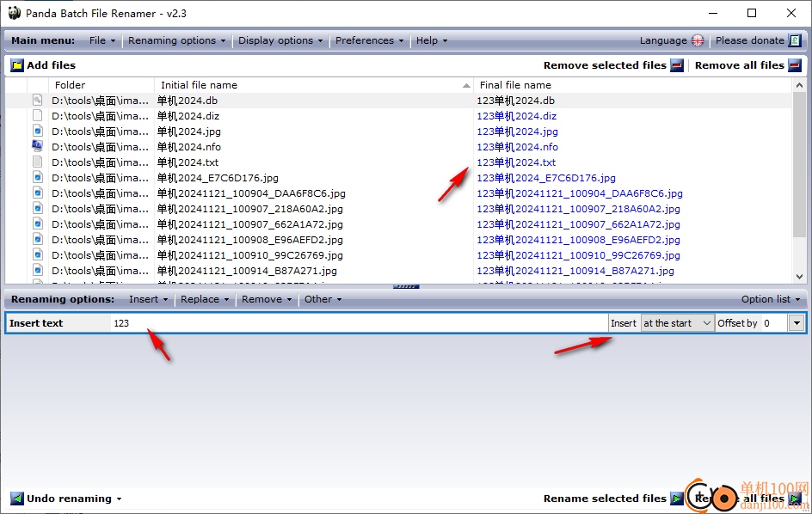Open the Display options menu
The width and height of the screenshot is (812, 514).
coord(280,40)
